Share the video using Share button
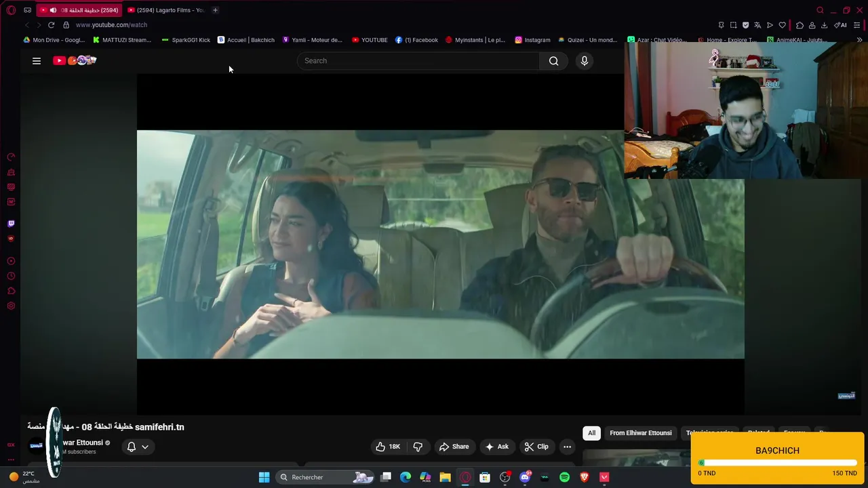The height and width of the screenshot is (488, 868). (x=454, y=447)
